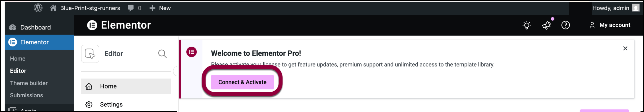Click the search magnifier icon
The image size is (644, 112).
pos(162,54)
